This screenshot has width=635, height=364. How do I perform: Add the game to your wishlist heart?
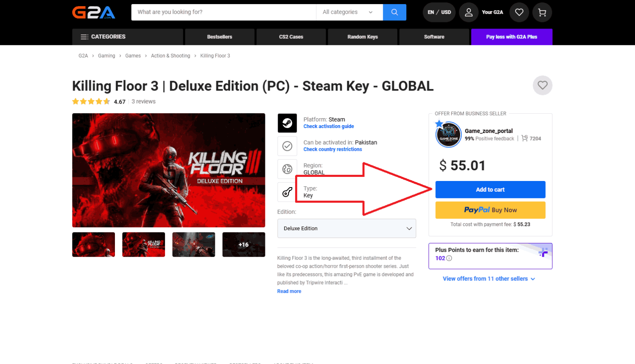[542, 85]
